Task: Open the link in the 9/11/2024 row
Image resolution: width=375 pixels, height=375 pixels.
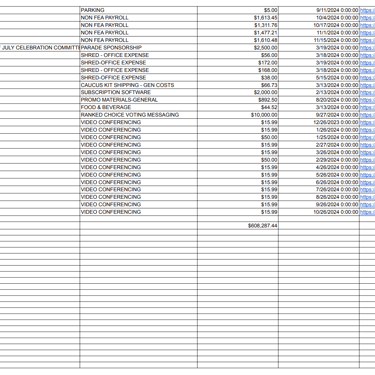Action: (367, 10)
